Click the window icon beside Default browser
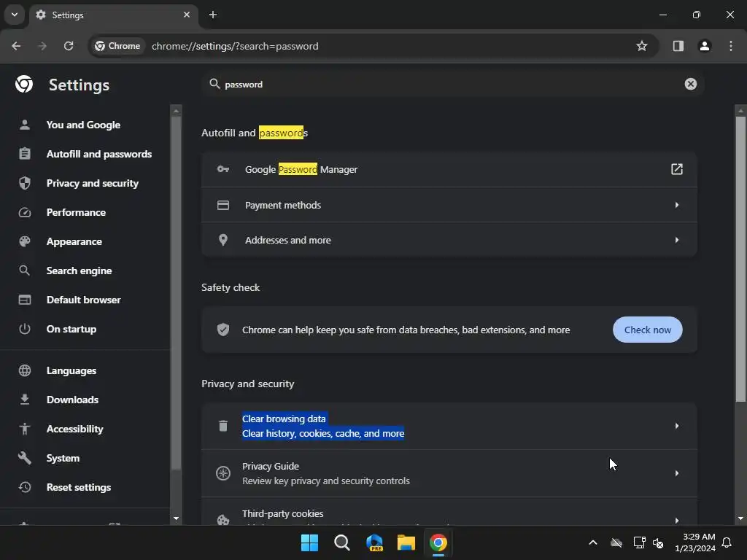 pos(25,300)
